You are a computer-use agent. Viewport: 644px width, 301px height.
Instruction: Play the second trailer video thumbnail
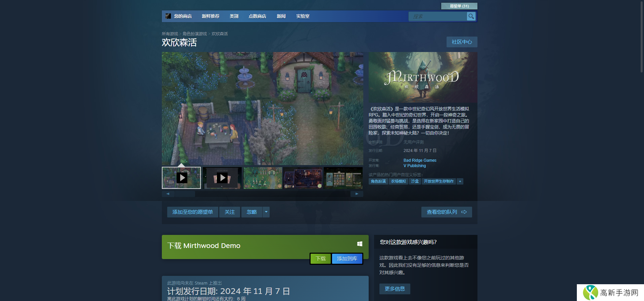click(x=222, y=178)
